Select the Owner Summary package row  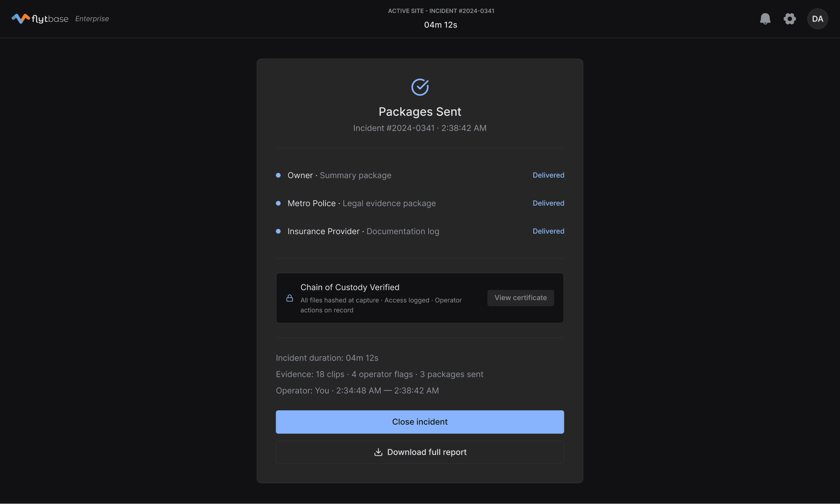[x=420, y=175]
